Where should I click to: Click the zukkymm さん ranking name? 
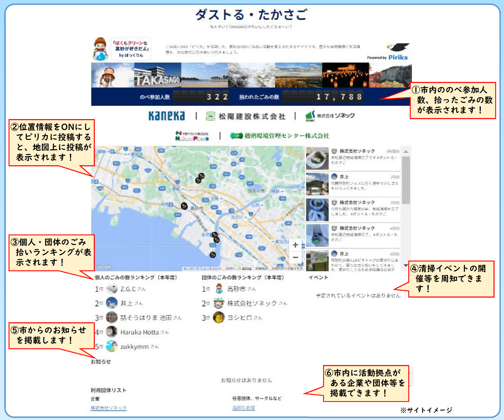pyautogui.click(x=139, y=347)
